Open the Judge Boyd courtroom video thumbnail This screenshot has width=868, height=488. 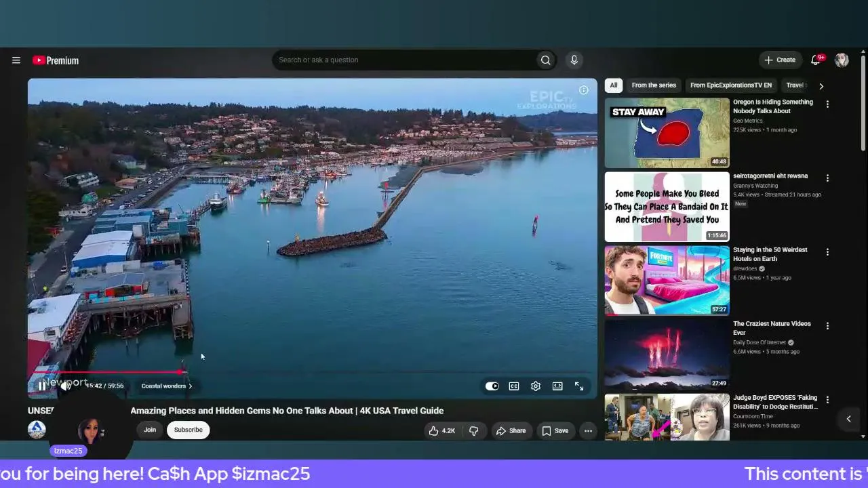point(667,418)
